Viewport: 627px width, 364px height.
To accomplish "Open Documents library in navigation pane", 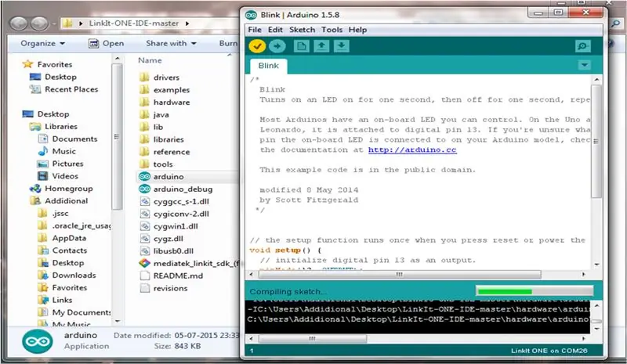I will tap(67, 139).
